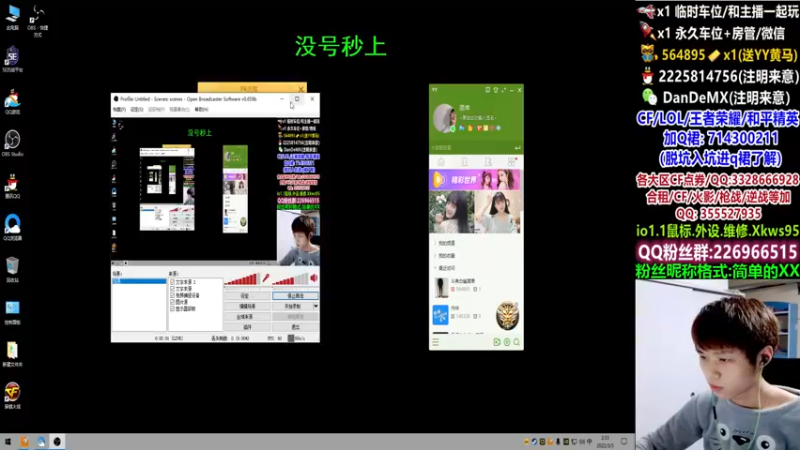Viewport: 800px width, 450px height.
Task: Click desktop audio volume meter in OBS
Action: [x=290, y=279]
